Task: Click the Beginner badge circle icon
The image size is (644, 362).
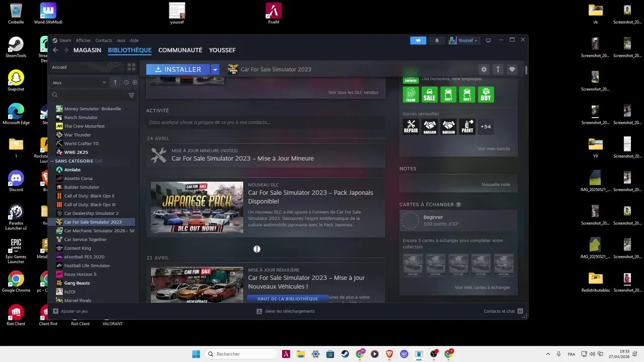Action: pyautogui.click(x=411, y=220)
